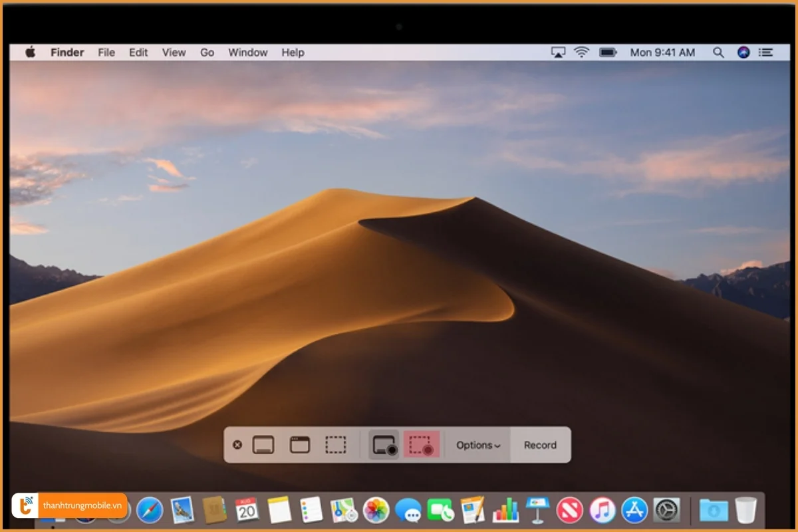Open Spotlight search from the menu bar
This screenshot has width=798, height=532.
pyautogui.click(x=718, y=52)
